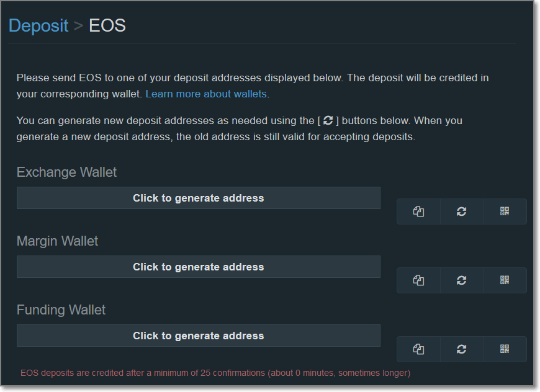This screenshot has height=392, width=540.
Task: Generate address for the Funding Wallet
Action: point(199,336)
